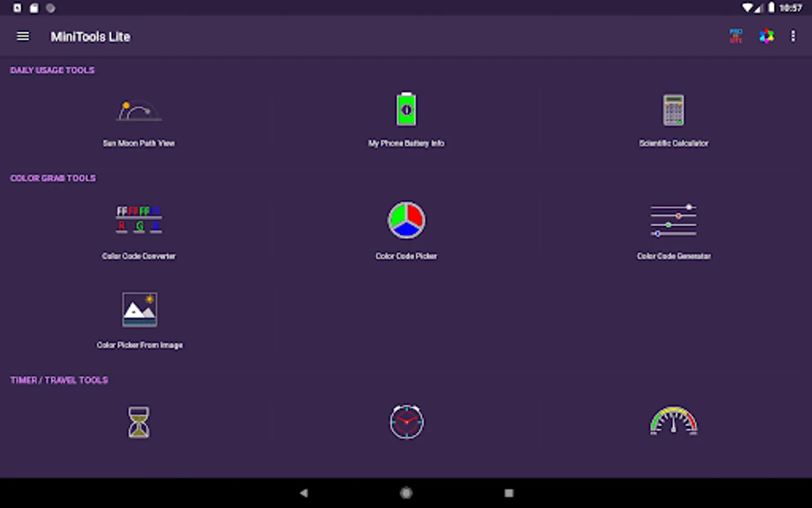Open the Color Code Picker wheel icon

[406, 220]
